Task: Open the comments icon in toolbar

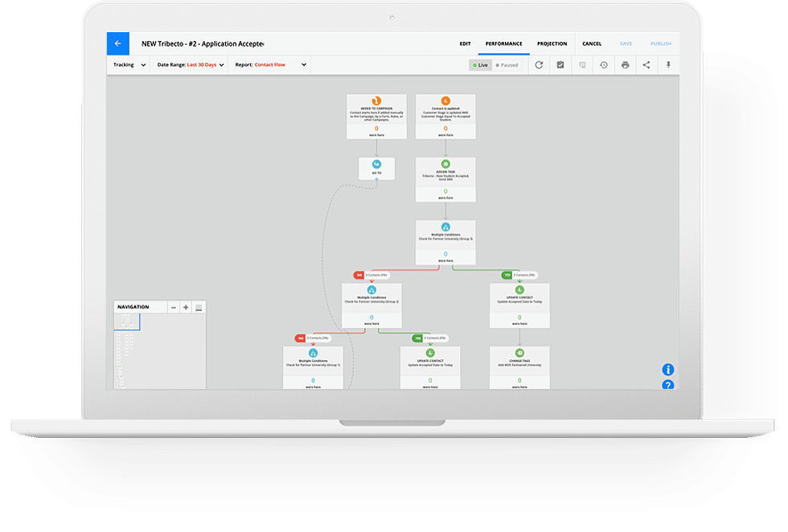Action: pos(582,65)
